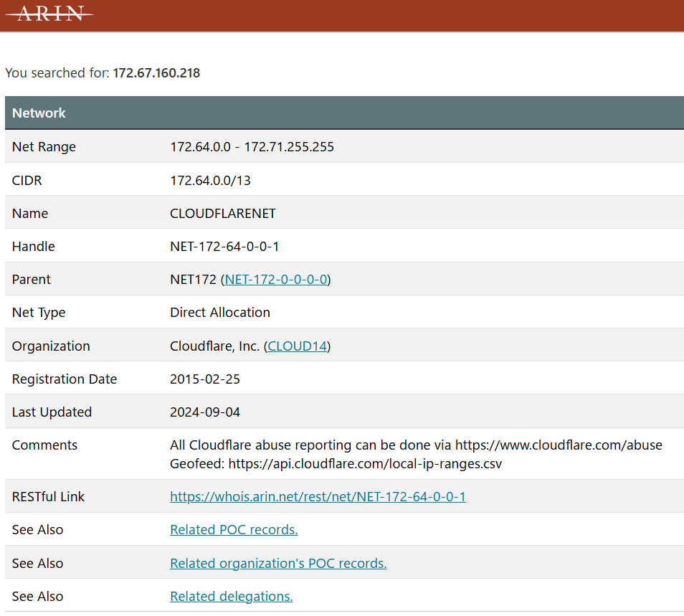Click the Comments row label
Viewport: 684px width, 616px height.
44,445
